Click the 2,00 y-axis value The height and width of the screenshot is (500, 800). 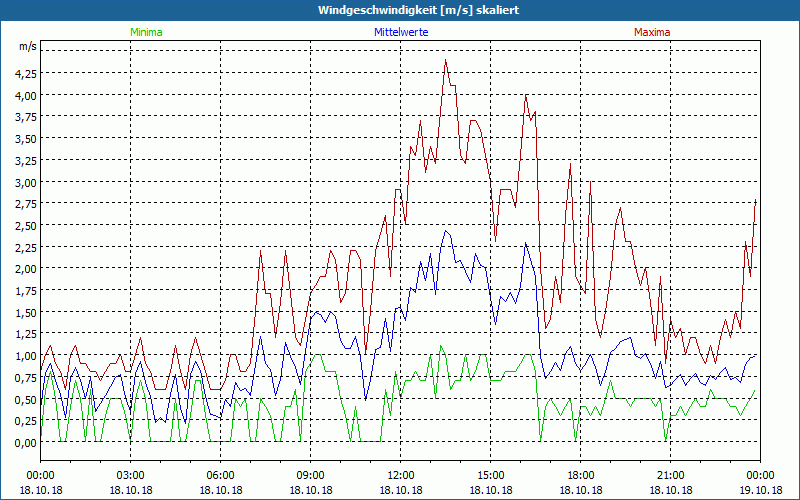pos(26,269)
